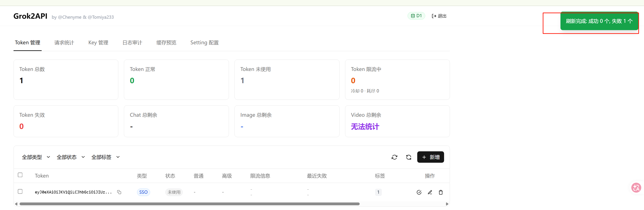This screenshot has height=210, width=644.
Task: Open the 全部标签 filter dropdown
Action: click(105, 157)
